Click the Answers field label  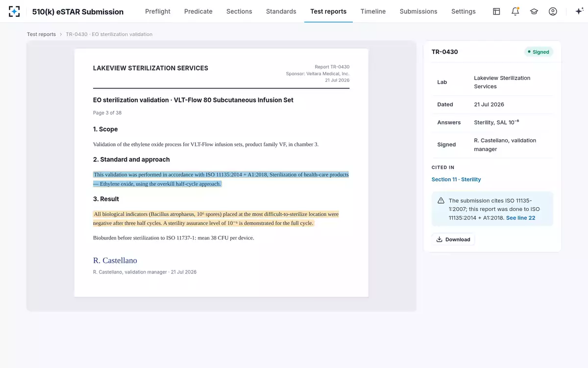tap(449, 123)
